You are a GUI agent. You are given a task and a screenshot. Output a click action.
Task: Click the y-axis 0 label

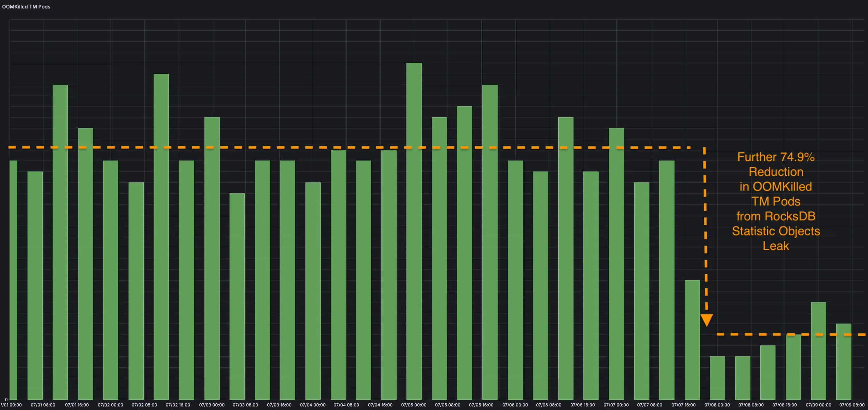6,400
